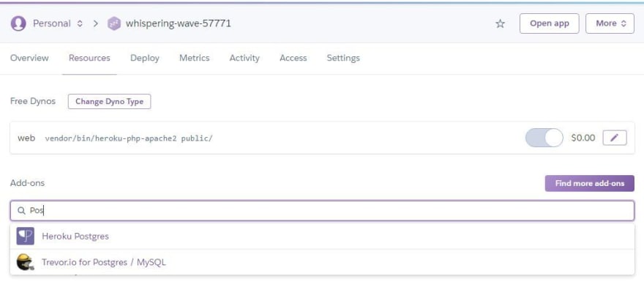Click the breadcrumb arrow after Personal
The width and height of the screenshot is (644, 290).
click(96, 23)
